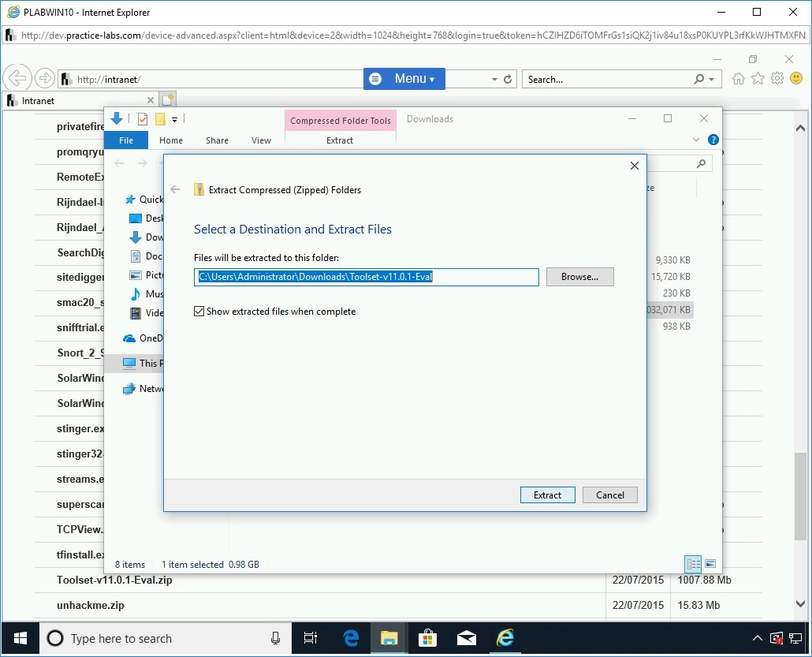Click Internet Explorer home icon
The width and height of the screenshot is (812, 657).
pos(739,79)
